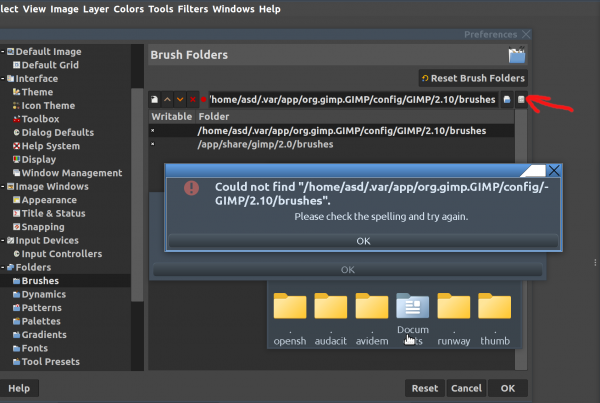Viewport: 600px width, 403px height.
Task: Open the Dialog Defaults page
Action: pos(57,132)
